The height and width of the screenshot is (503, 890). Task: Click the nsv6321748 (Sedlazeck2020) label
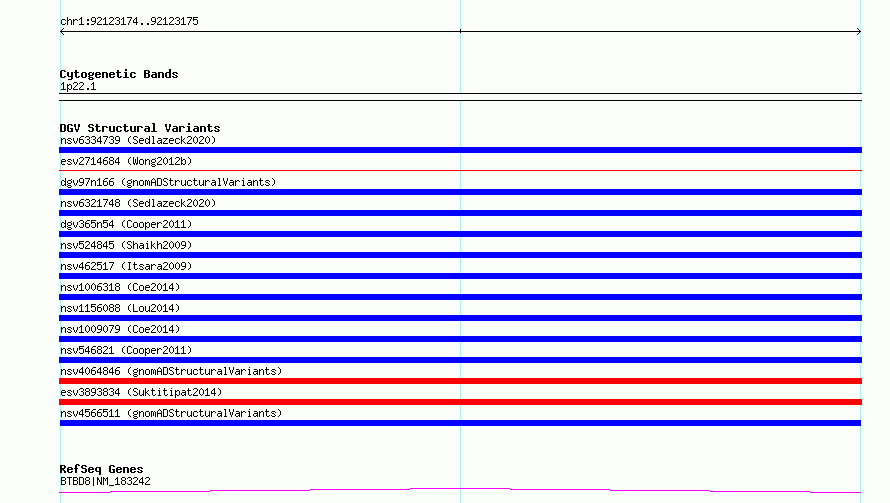[x=138, y=203]
